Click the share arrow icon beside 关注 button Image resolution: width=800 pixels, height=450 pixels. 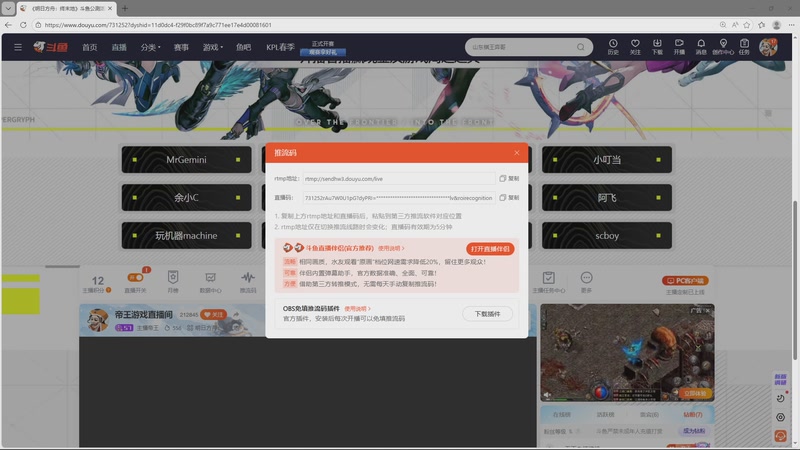(x=236, y=315)
